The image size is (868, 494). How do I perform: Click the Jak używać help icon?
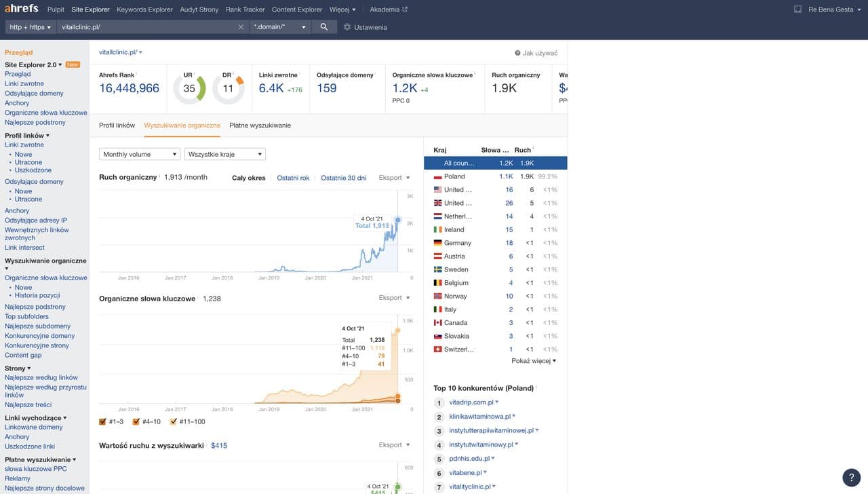tap(518, 53)
